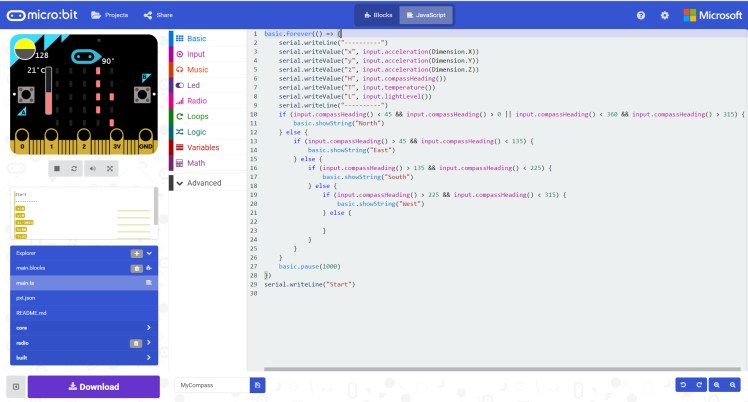Collapse the Explorer panel chevron
The width and height of the screenshot is (748, 402).
point(149,253)
